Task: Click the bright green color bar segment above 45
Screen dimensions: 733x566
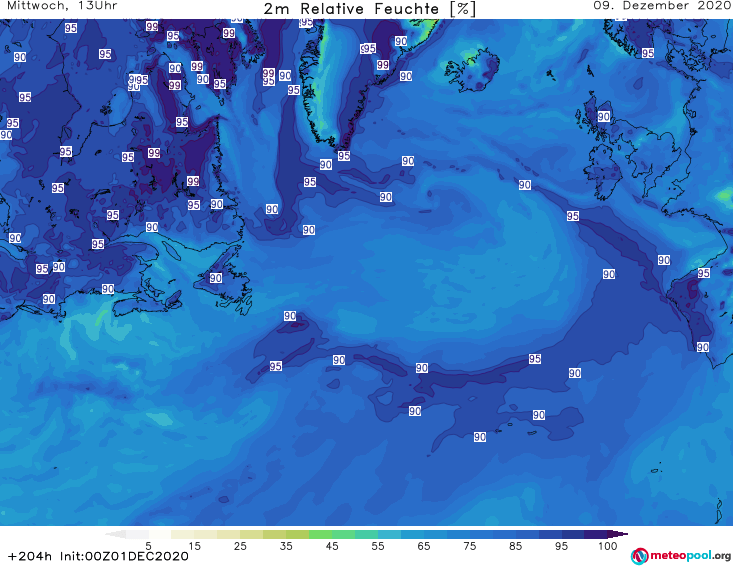Action: tap(320, 534)
